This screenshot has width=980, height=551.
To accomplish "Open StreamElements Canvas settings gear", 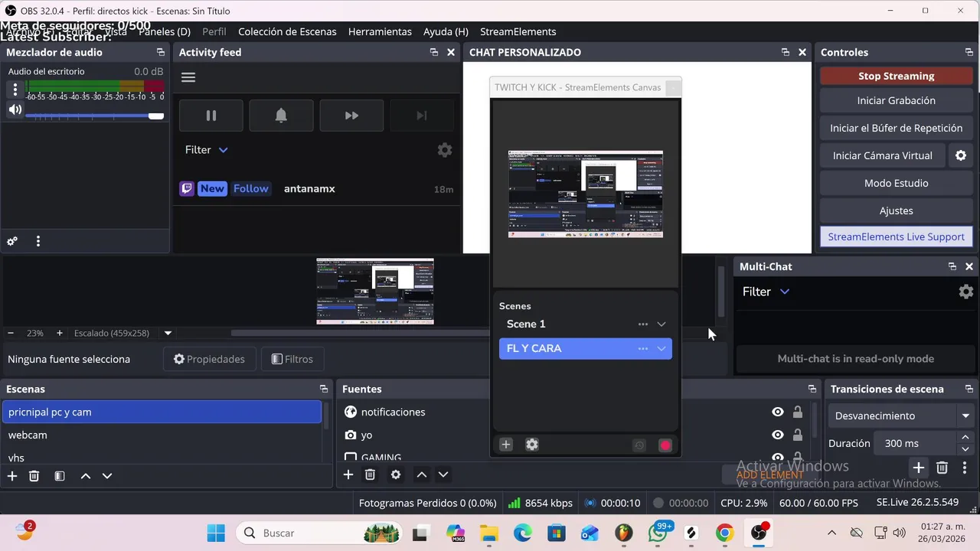I will (x=532, y=445).
